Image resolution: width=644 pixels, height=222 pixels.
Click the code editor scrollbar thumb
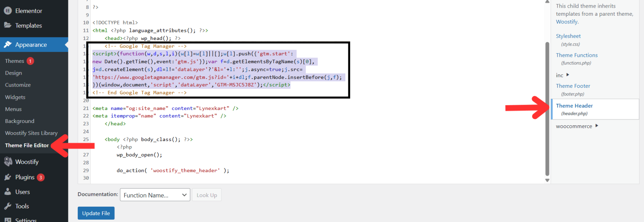(x=547, y=109)
